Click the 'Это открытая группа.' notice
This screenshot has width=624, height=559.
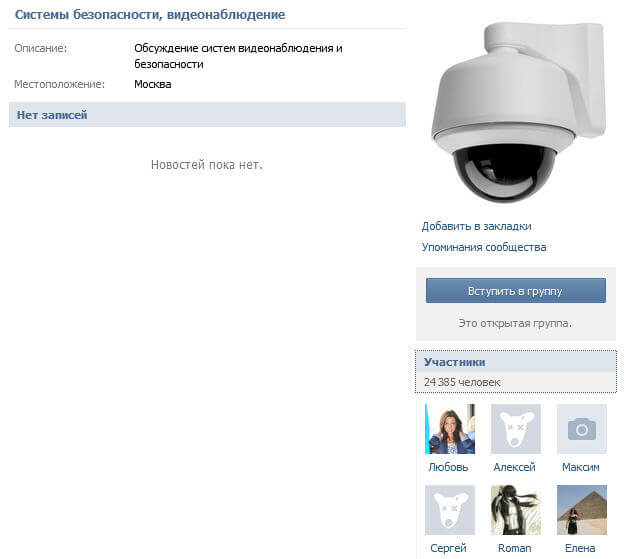(515, 323)
